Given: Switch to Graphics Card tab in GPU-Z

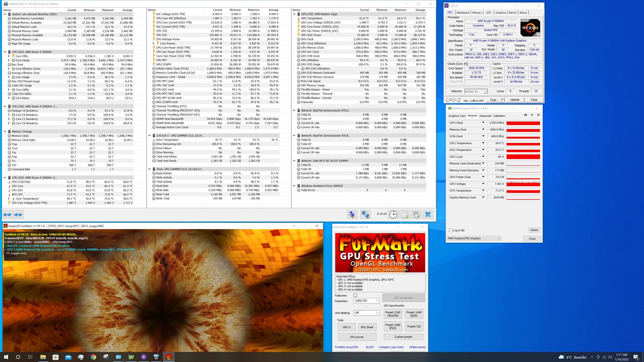Looking at the screenshot, I should (x=457, y=116).
